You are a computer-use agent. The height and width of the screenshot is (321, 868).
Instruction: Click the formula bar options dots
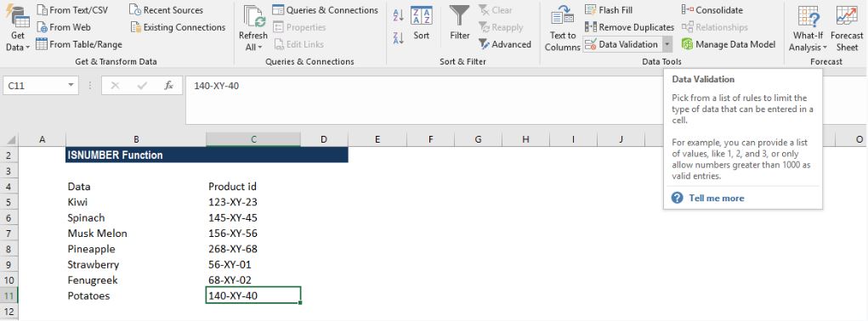point(89,86)
